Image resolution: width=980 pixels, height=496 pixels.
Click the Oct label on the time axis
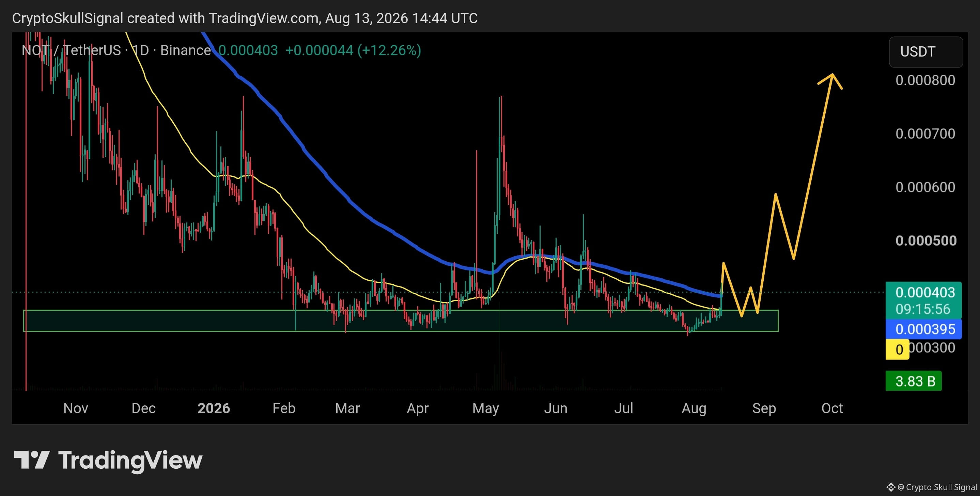[832, 408]
